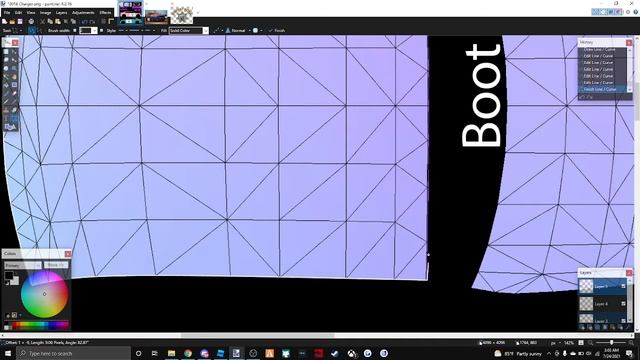The image size is (640, 360).
Task: Decrease brush width with minus button
Action: tap(75, 31)
